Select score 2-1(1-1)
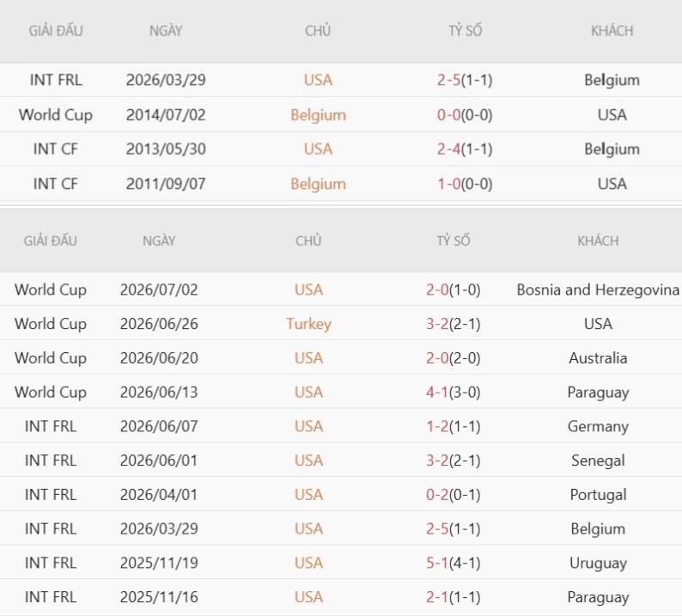Image resolution: width=682 pixels, height=616 pixels. [x=454, y=597]
